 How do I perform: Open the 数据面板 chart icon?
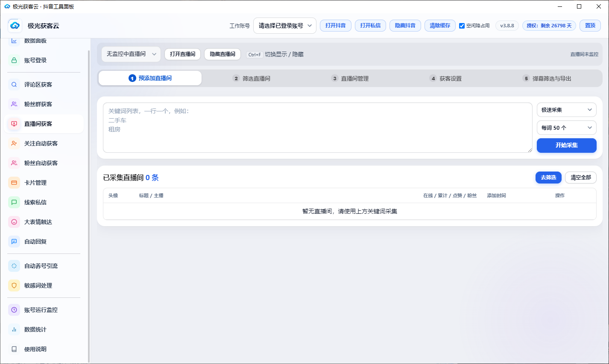point(14,41)
